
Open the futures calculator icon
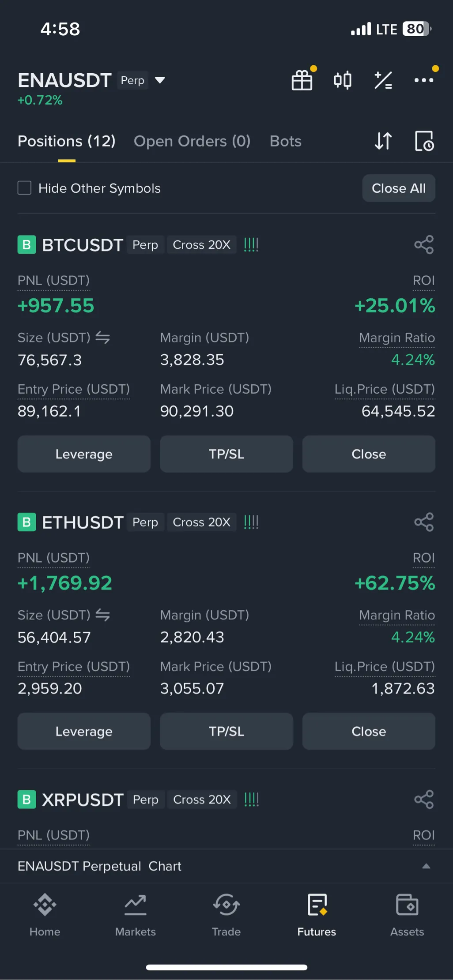tap(383, 80)
